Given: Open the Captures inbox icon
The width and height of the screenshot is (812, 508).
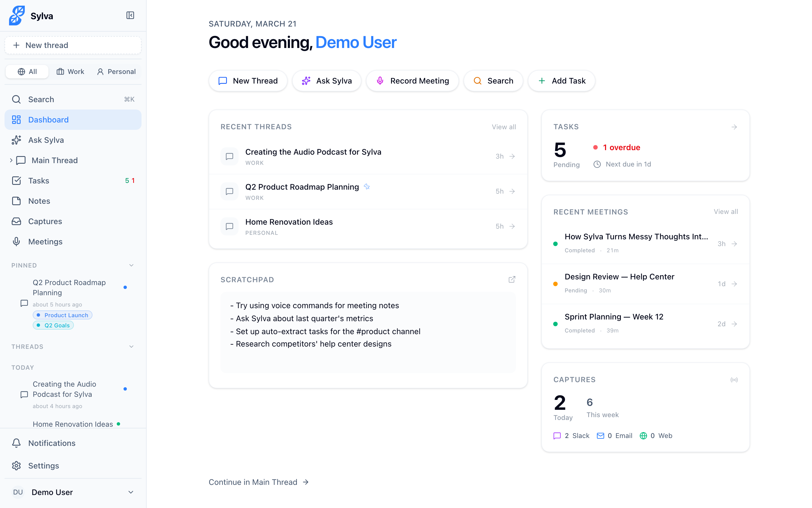Looking at the screenshot, I should [16, 222].
